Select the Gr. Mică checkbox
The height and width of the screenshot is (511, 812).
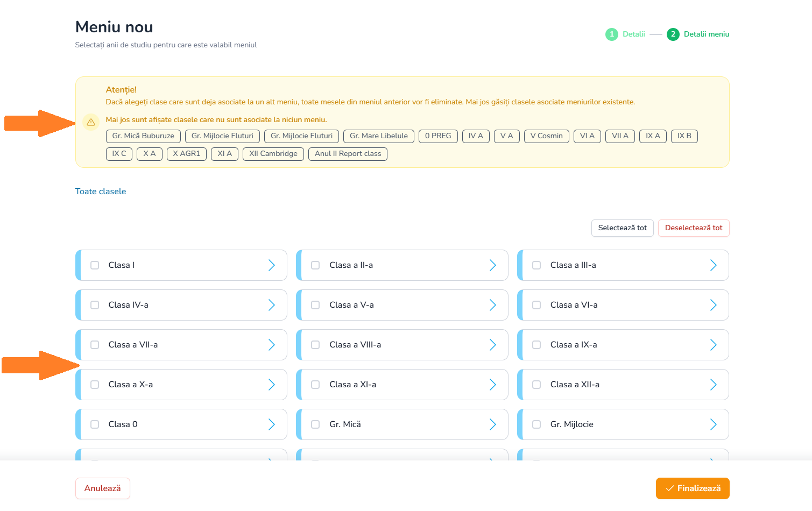(x=315, y=424)
